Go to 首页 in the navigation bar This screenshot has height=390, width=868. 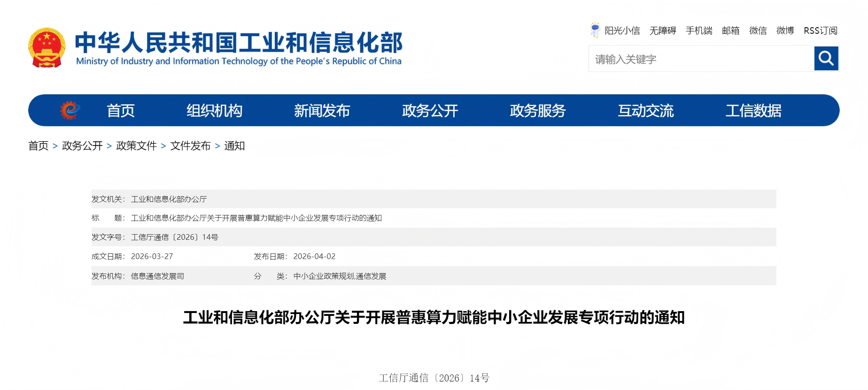click(121, 111)
